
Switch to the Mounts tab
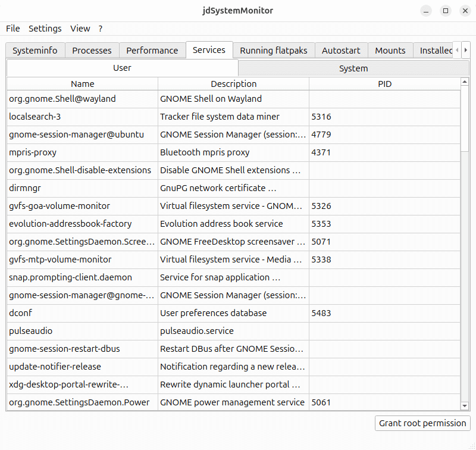tap(390, 51)
